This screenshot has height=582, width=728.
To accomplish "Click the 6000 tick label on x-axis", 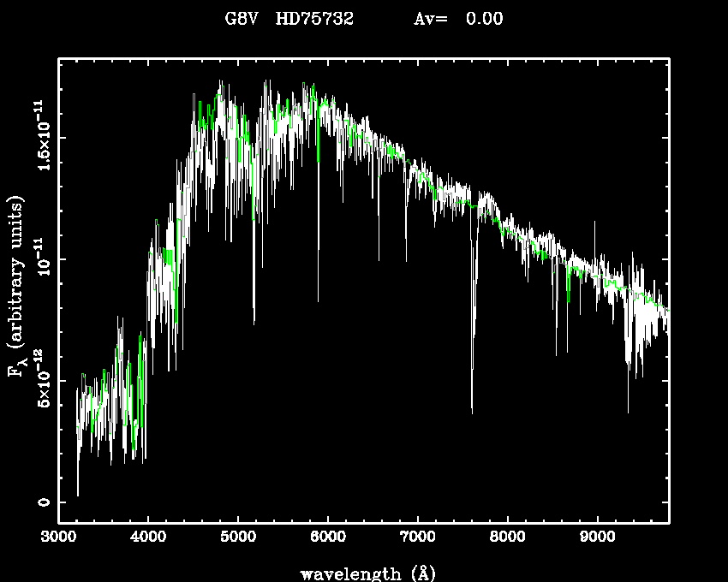I will click(x=328, y=537).
